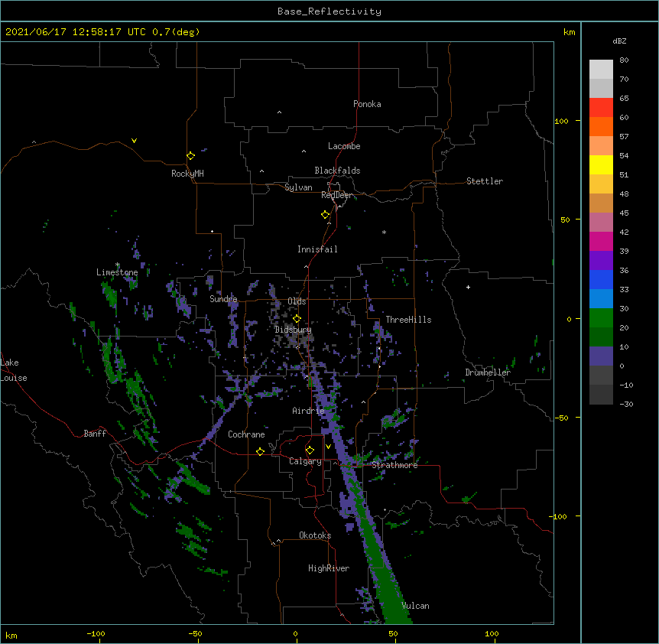Click the Okotoks town label

click(x=315, y=535)
